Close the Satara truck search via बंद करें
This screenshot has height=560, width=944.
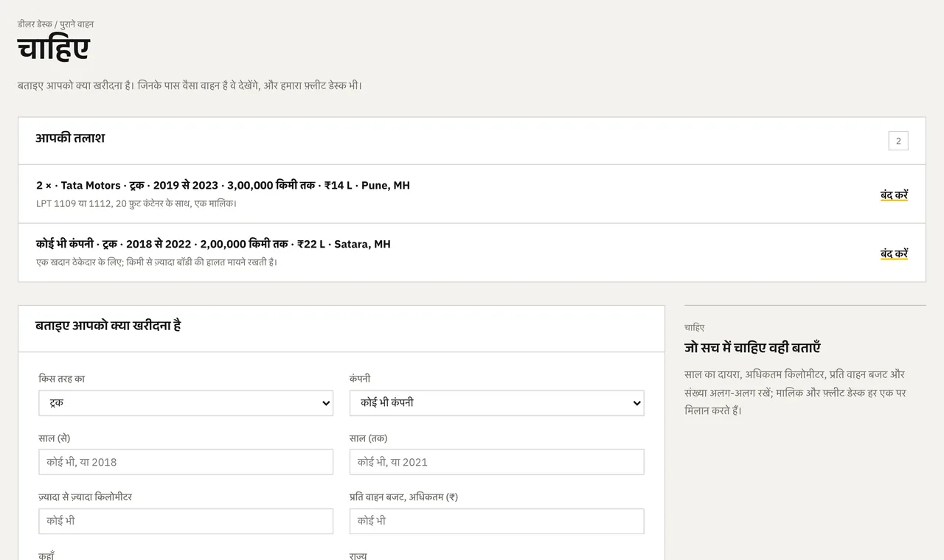(x=894, y=253)
